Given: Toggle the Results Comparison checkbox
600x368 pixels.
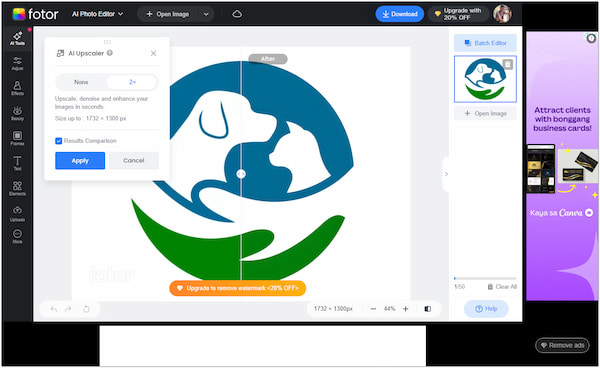Looking at the screenshot, I should click(59, 141).
